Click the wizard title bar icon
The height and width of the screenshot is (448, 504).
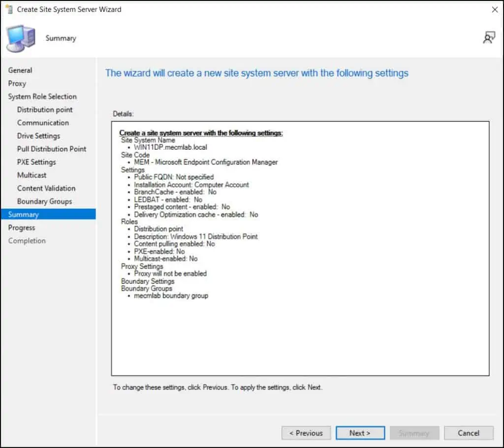pyautogui.click(x=8, y=9)
